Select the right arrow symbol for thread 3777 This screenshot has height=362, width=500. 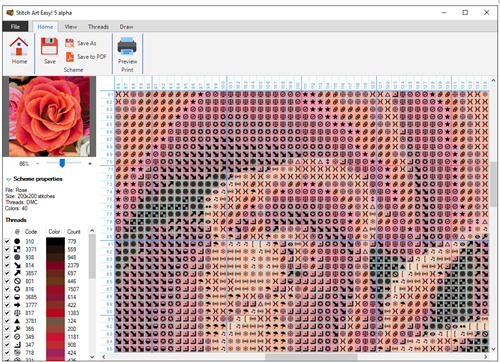pyautogui.click(x=17, y=305)
